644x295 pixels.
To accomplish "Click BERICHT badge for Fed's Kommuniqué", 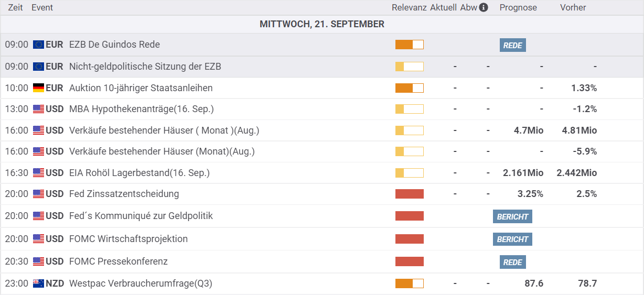I will [x=512, y=216].
